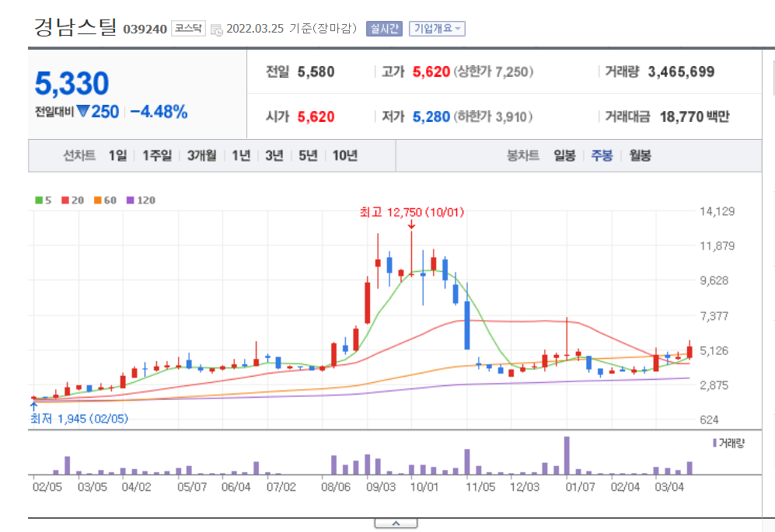Viewport: 775px width, 532px height.
Task: Click the change rate −4.48%
Action: click(159, 112)
